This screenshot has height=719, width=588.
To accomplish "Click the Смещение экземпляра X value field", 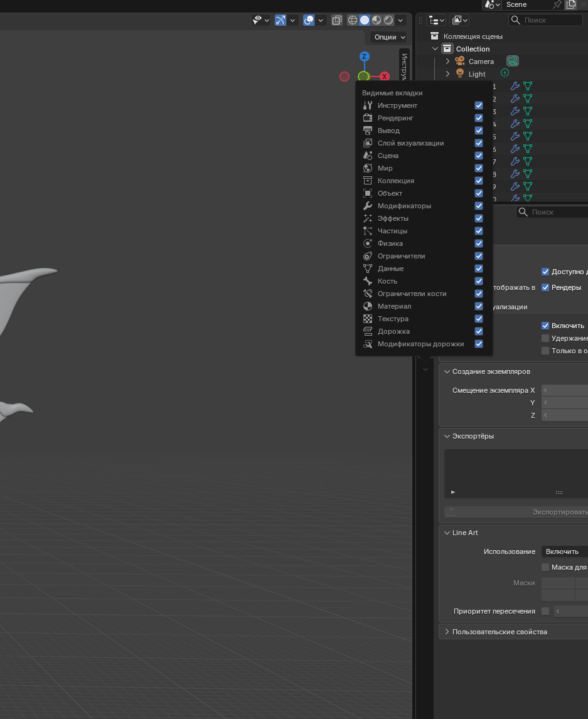I will tap(564, 390).
